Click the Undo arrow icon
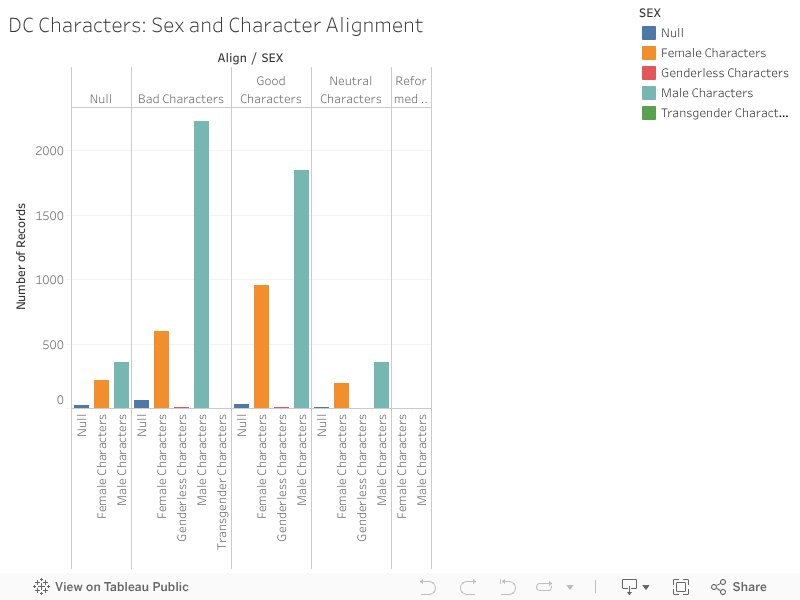Viewport: 800px width, 600px height. coord(428,587)
